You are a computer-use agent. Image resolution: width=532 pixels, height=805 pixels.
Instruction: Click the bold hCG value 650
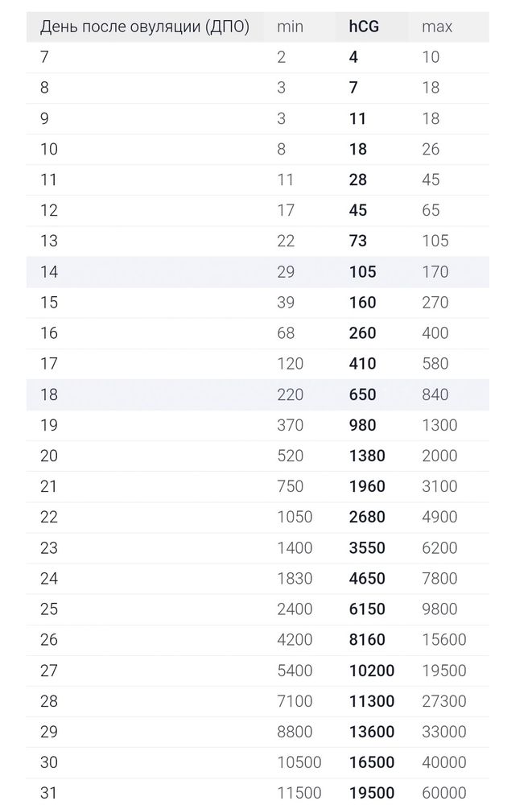pos(362,394)
